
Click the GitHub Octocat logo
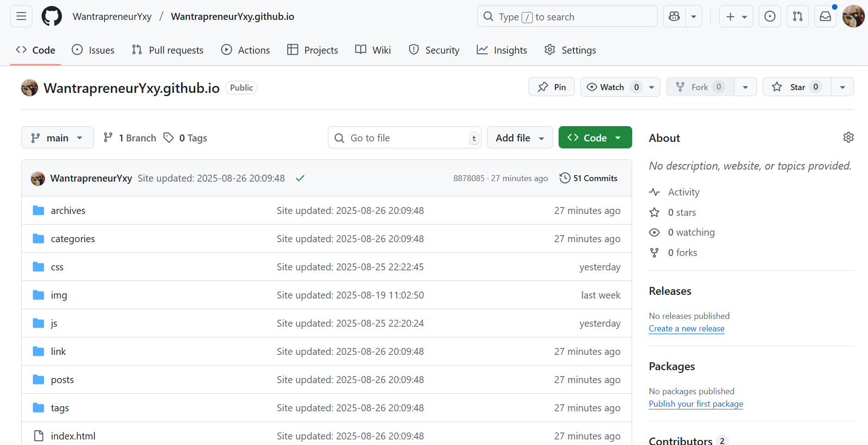pos(52,17)
